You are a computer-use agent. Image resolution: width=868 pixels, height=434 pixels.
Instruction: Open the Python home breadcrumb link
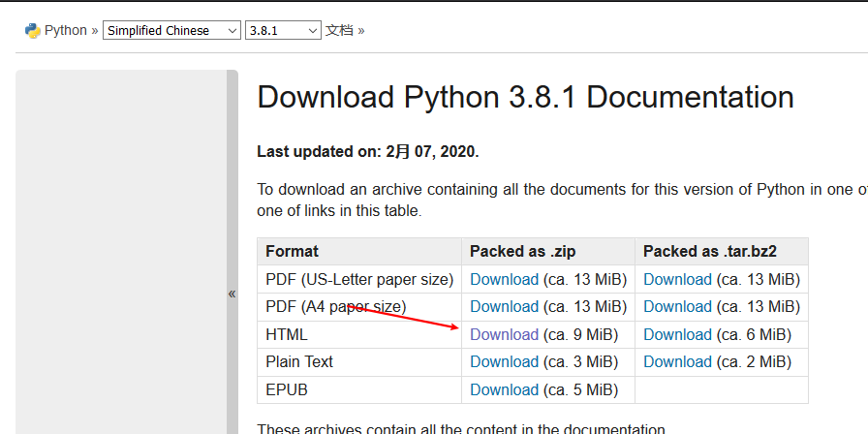pyautogui.click(x=65, y=30)
